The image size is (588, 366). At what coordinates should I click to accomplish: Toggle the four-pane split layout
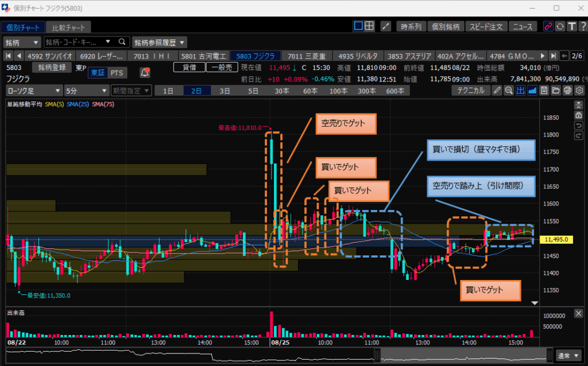pos(369,26)
